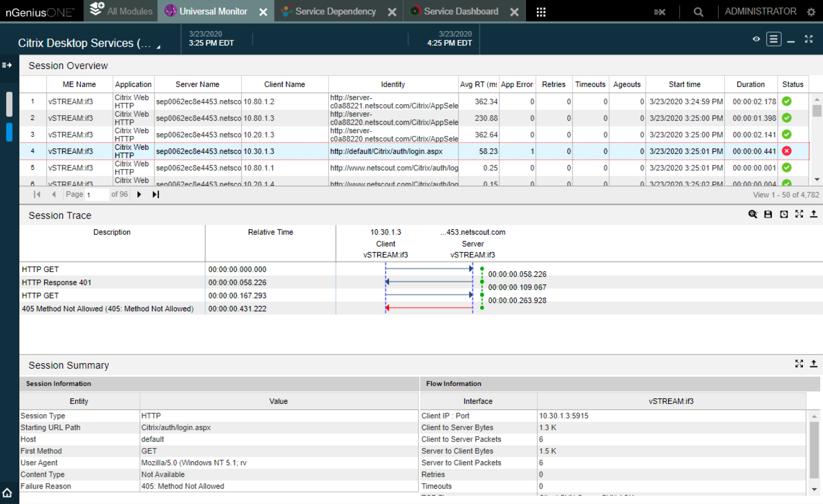823x504 pixels.
Task: Open the settings gear in the top-right corner
Action: (812, 11)
